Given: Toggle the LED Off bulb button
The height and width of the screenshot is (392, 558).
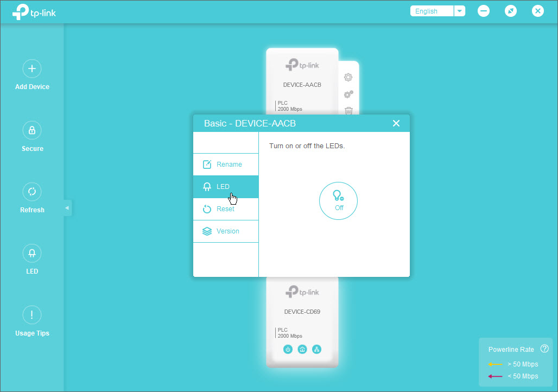Looking at the screenshot, I should (338, 201).
